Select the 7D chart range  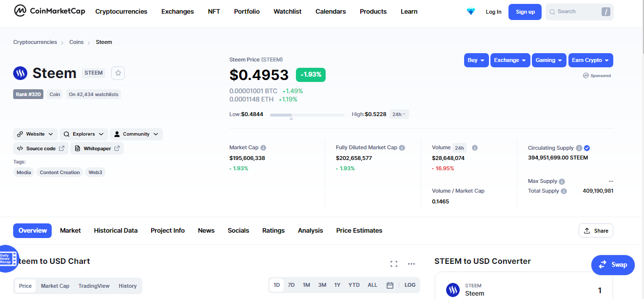(291, 285)
